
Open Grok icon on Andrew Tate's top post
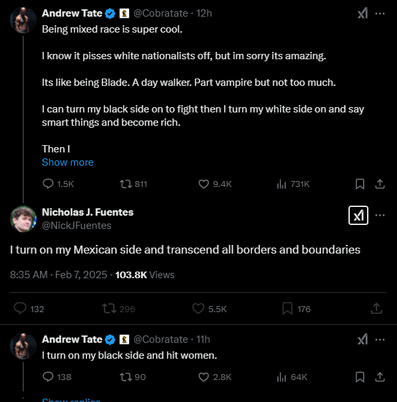(x=363, y=14)
